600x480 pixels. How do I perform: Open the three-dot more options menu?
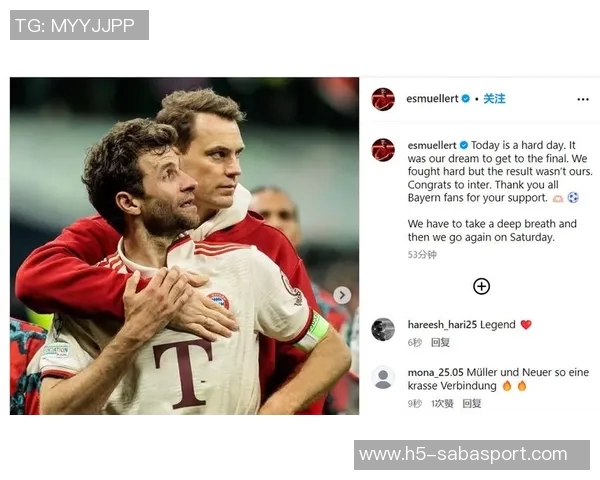point(582,100)
